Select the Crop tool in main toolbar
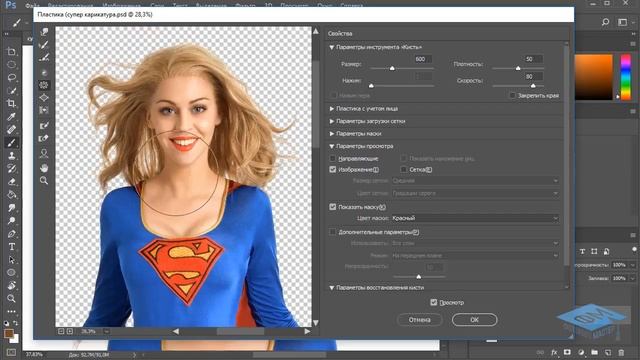This screenshot has width=640, height=360. tap(11, 103)
